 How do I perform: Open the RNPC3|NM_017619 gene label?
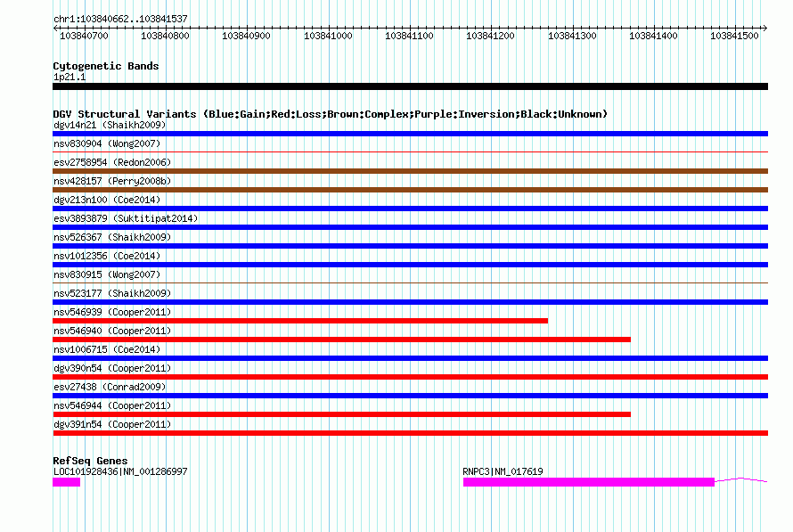pos(503,471)
